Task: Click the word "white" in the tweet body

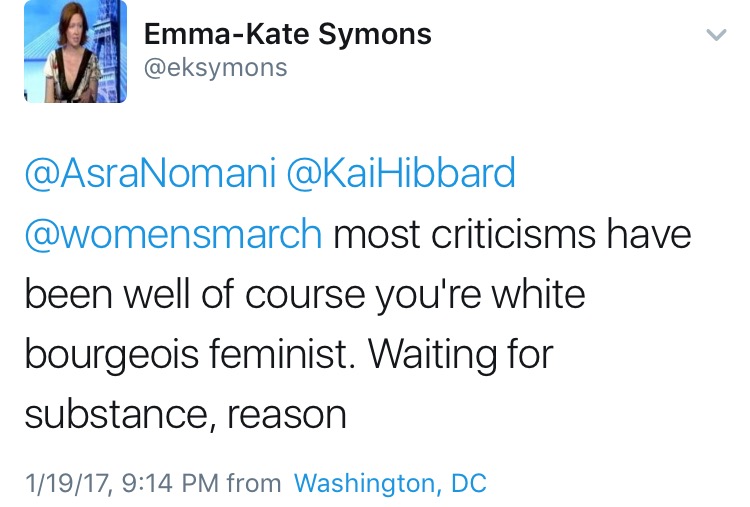Action: click(x=539, y=295)
